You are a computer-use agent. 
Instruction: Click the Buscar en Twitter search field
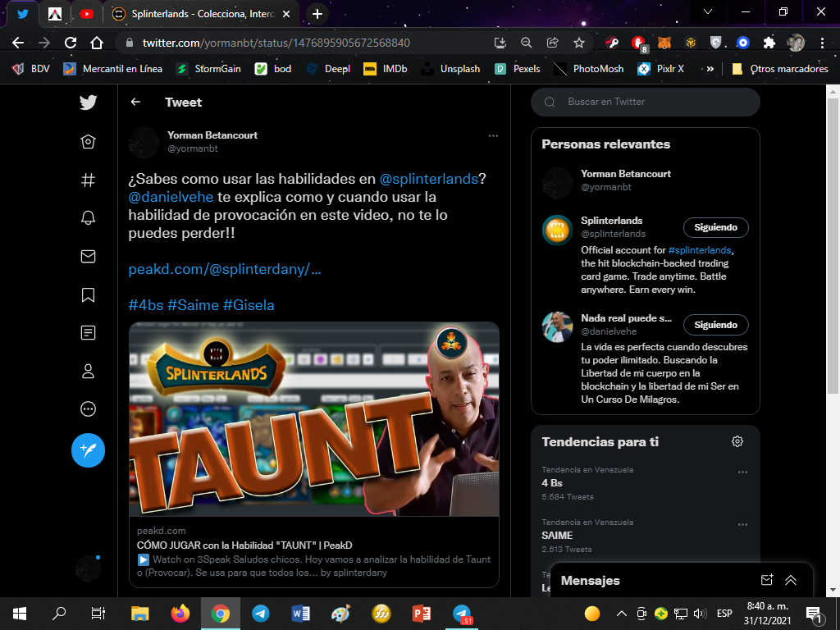tap(645, 102)
